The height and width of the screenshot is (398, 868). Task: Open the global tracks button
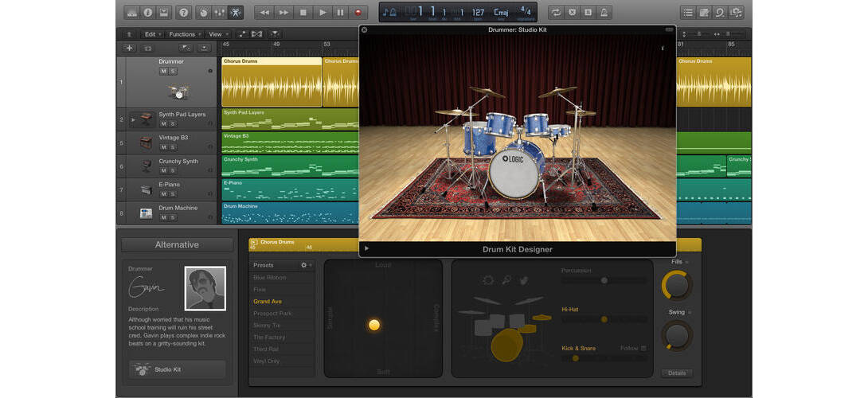pos(186,49)
